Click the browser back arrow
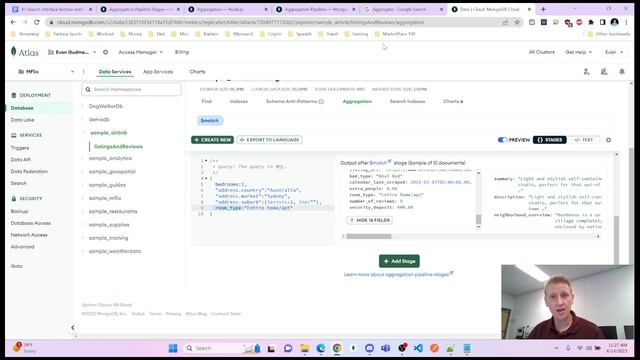This screenshot has height=360, width=640. point(13,22)
